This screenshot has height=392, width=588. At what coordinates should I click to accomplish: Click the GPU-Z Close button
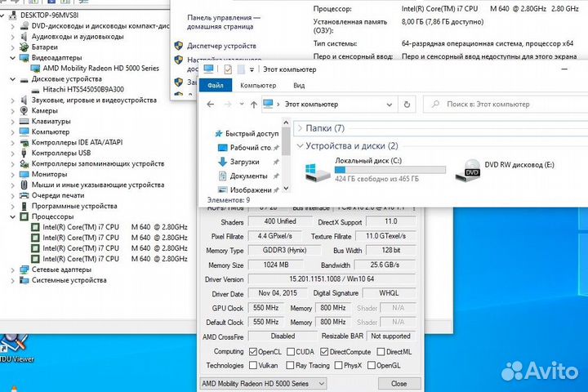(399, 384)
